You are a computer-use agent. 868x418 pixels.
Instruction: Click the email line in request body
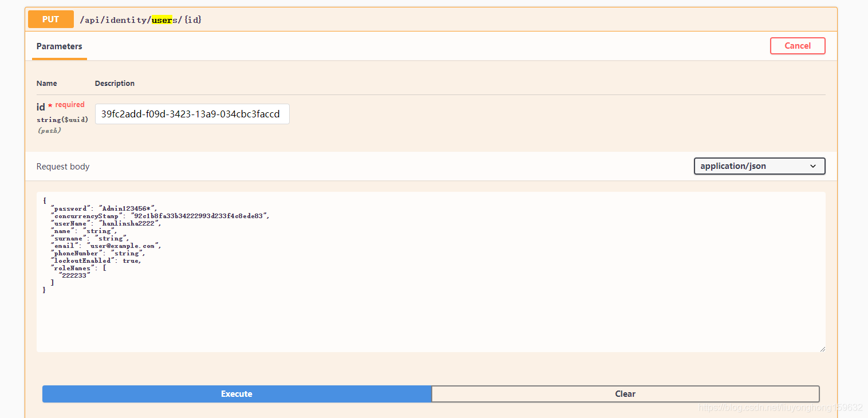(106, 246)
